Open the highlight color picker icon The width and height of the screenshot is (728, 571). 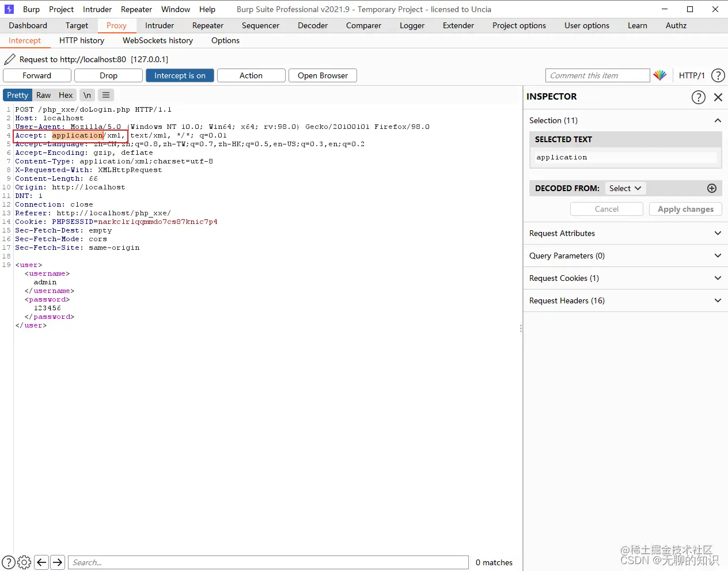(x=660, y=75)
